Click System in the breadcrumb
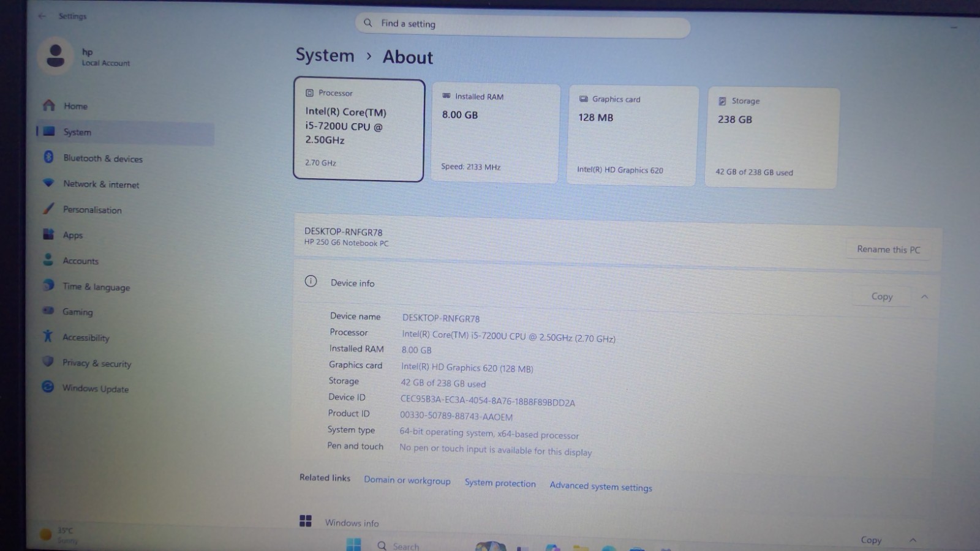Viewport: 980px width, 551px height. click(325, 55)
